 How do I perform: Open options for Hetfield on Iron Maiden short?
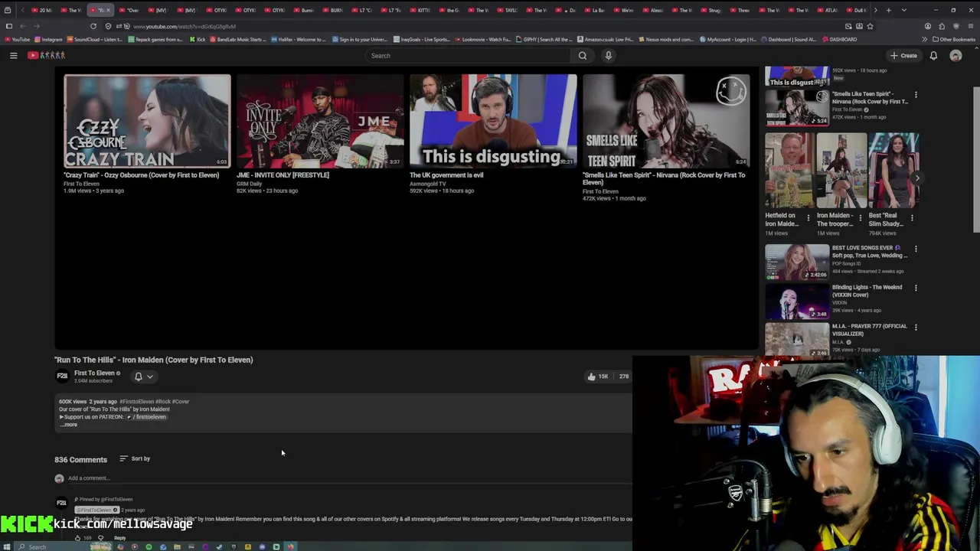click(808, 217)
